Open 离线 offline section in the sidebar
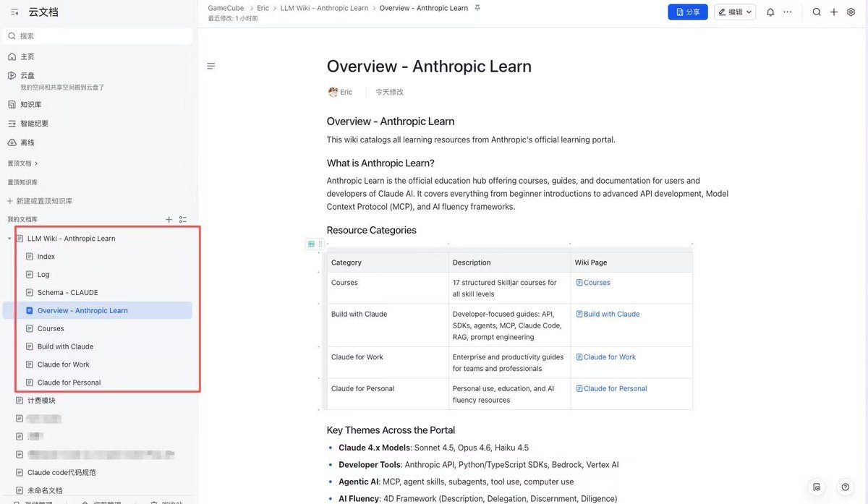 click(27, 142)
